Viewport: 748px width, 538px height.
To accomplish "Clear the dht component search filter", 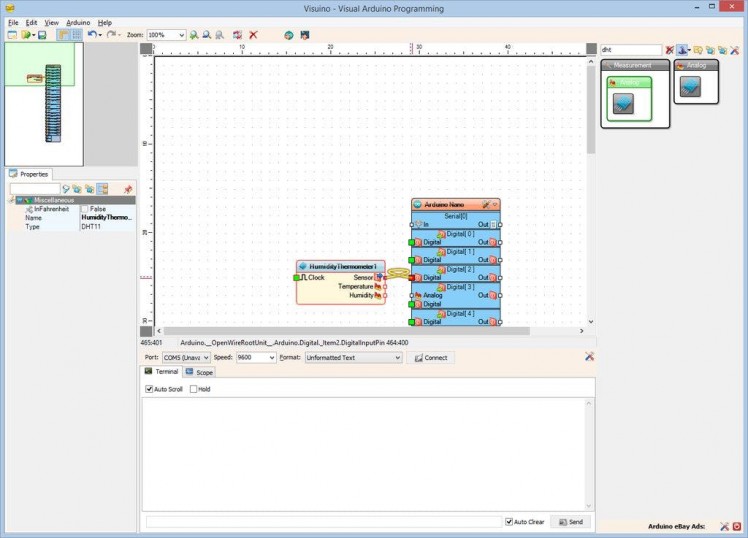I will [670, 49].
